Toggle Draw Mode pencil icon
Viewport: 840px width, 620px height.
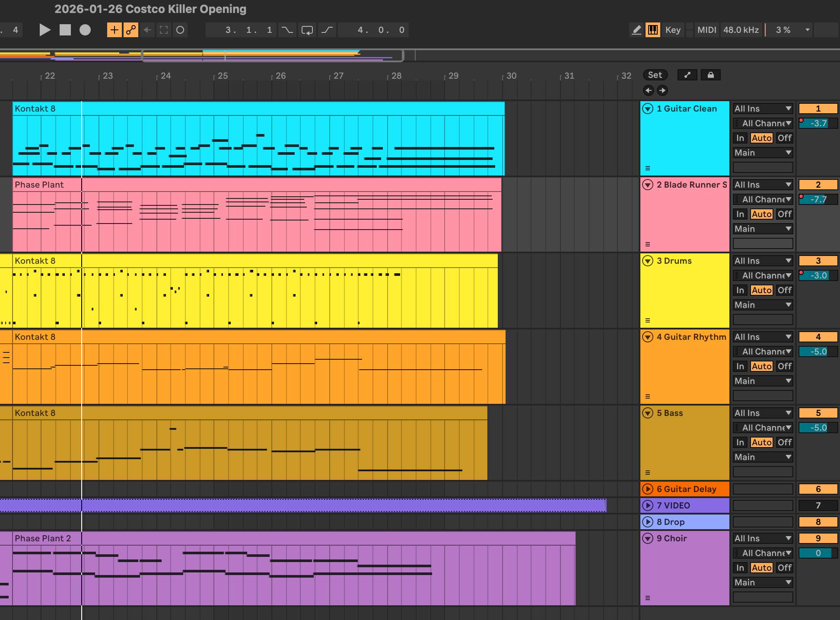(x=636, y=30)
